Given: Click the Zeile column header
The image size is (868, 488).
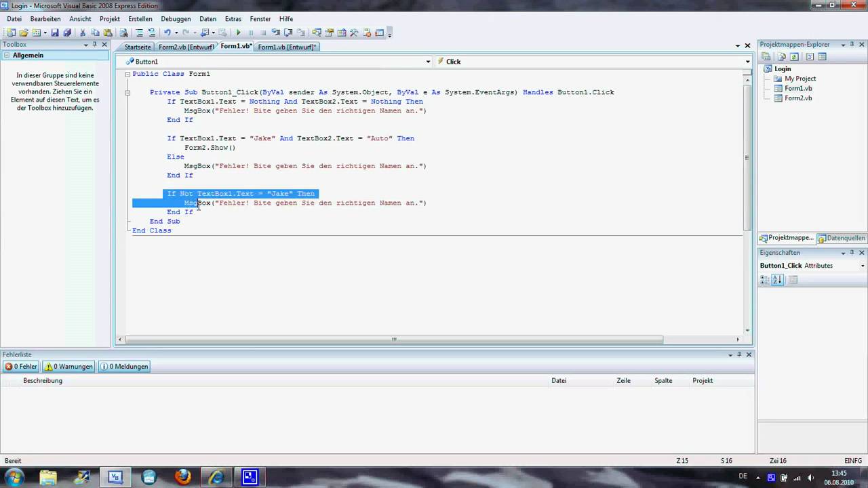Looking at the screenshot, I should [623, 381].
